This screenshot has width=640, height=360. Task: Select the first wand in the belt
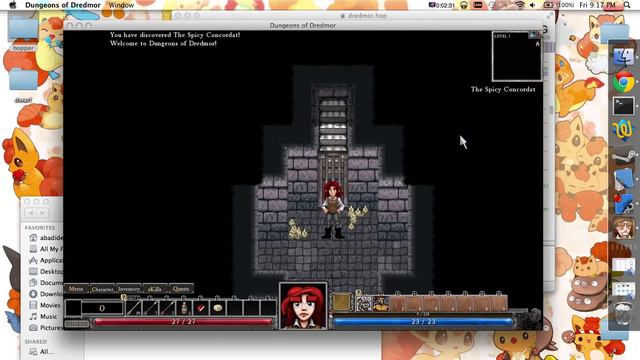pyautogui.click(x=133, y=308)
